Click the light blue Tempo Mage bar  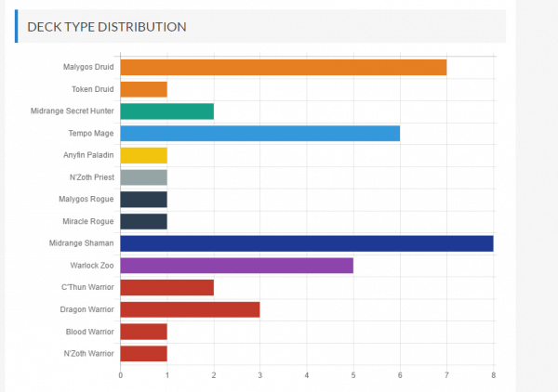pos(260,133)
